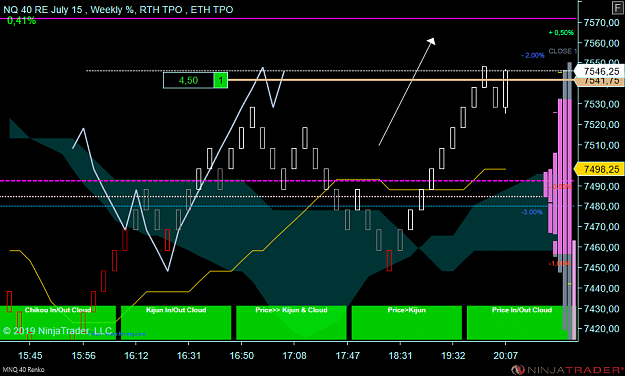
Task: Click the 16:12 time axis label
Action: (136, 356)
